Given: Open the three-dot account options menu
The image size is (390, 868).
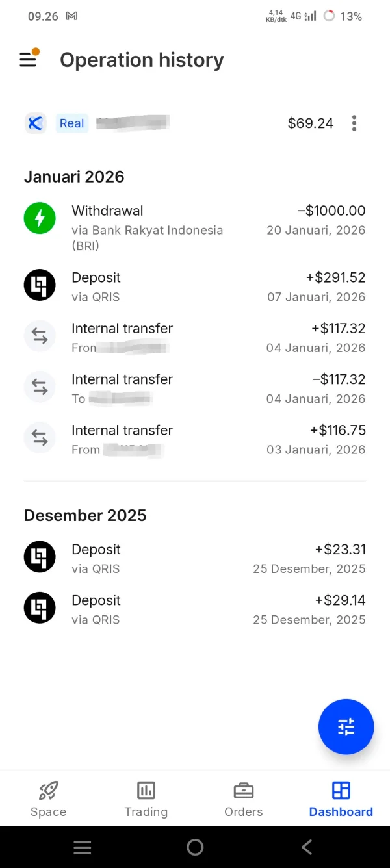Looking at the screenshot, I should coord(354,123).
